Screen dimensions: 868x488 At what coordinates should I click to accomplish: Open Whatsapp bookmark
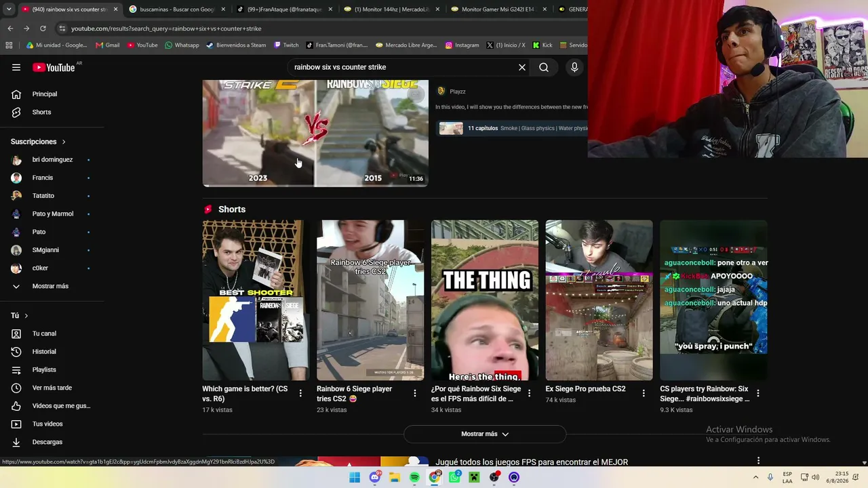[x=182, y=45]
